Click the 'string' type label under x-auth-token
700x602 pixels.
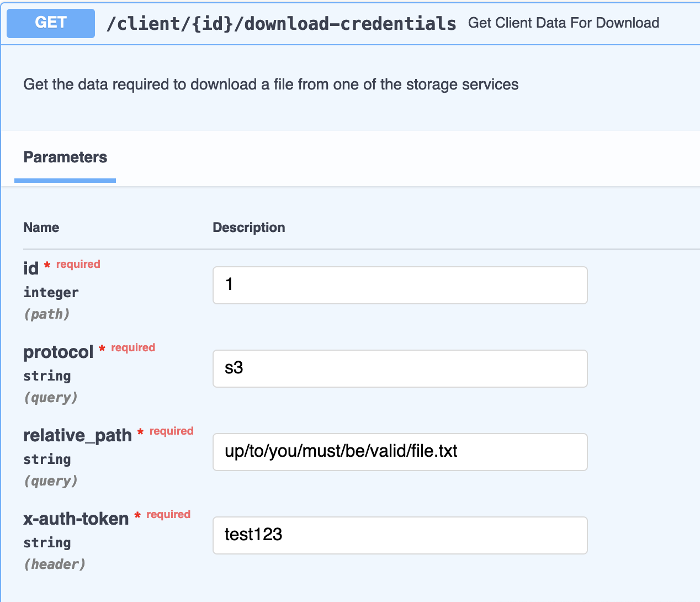[x=47, y=542]
